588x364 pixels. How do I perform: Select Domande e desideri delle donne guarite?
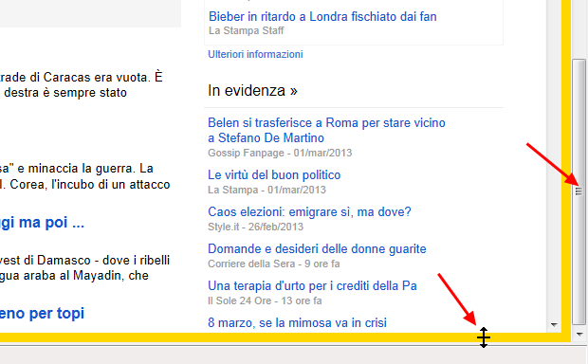pos(317,249)
